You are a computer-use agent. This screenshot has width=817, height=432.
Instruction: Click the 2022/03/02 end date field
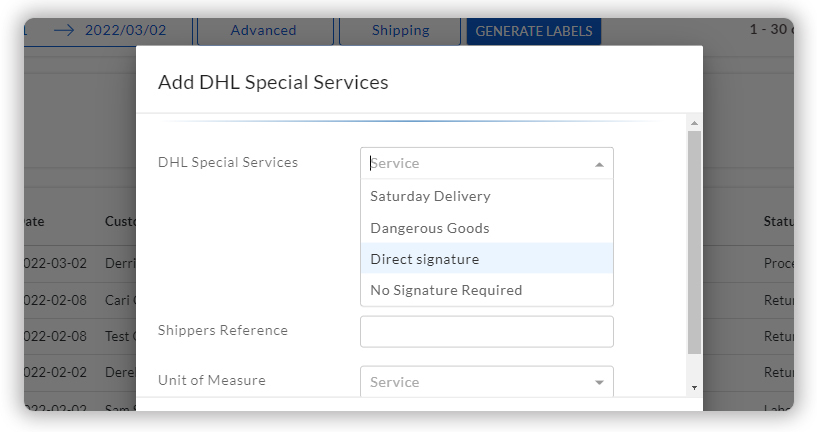(125, 30)
